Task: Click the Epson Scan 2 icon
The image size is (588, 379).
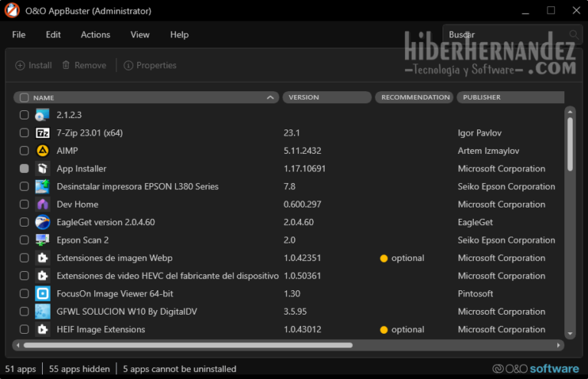Action: [x=43, y=240]
